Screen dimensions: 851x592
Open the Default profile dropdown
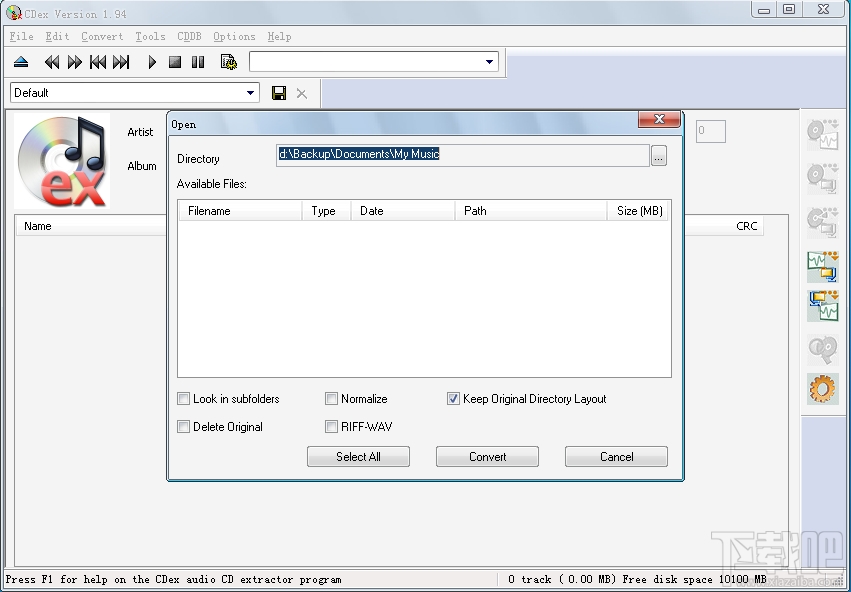[x=250, y=93]
